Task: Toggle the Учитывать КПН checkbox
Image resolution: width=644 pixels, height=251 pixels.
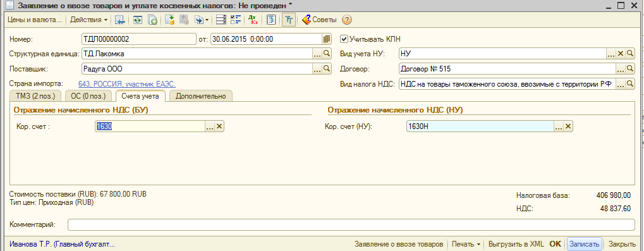Action: (x=344, y=39)
